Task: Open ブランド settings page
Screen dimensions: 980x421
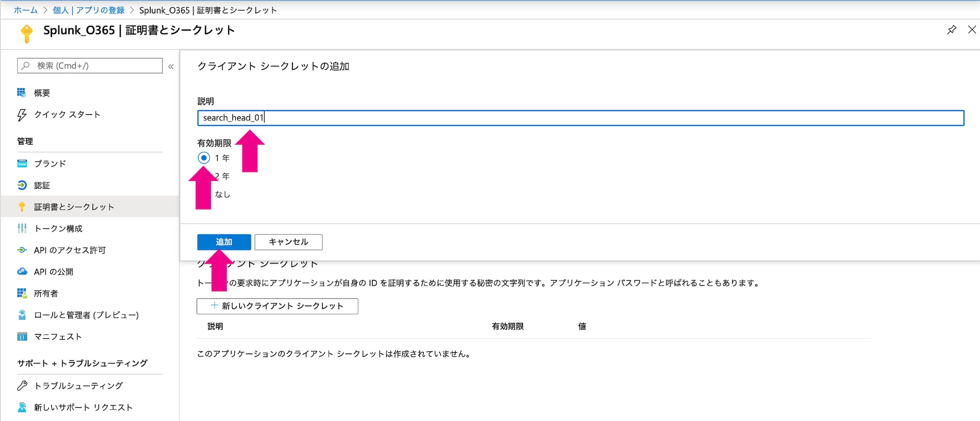Action: [50, 163]
